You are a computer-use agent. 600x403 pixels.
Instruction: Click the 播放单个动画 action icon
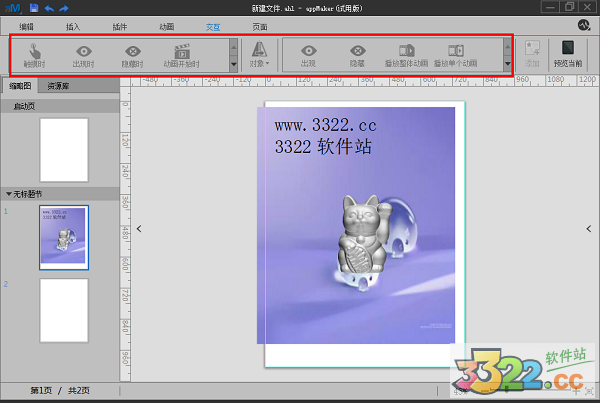[x=455, y=54]
